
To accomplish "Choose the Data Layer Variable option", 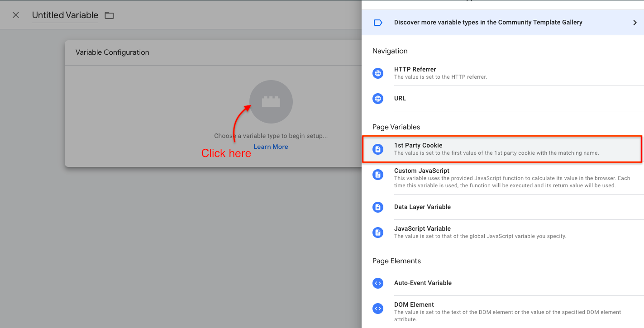I will (422, 207).
